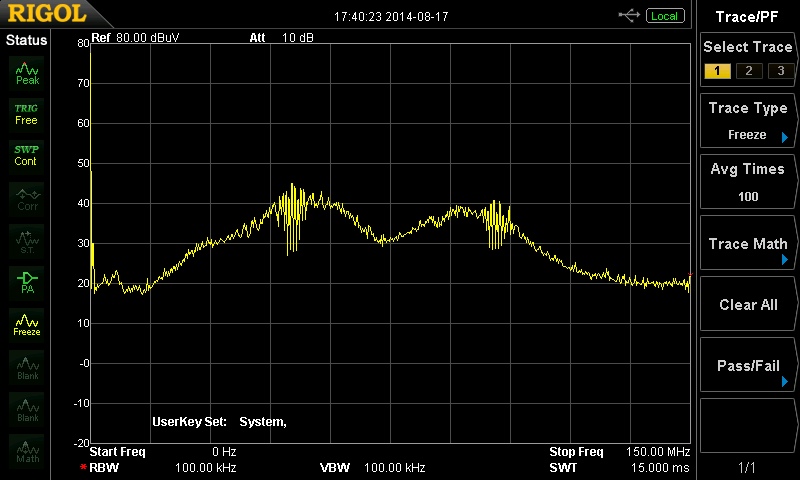The height and width of the screenshot is (480, 800).
Task: Click the Att 10 dB readout
Action: point(282,38)
